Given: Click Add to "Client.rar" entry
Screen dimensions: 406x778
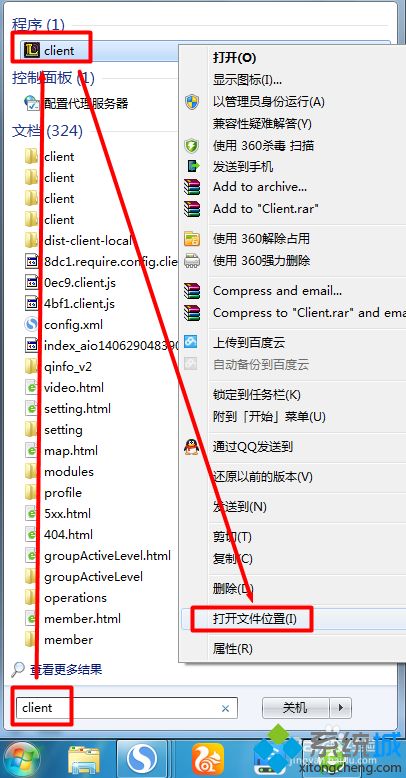Looking at the screenshot, I should click(266, 209).
